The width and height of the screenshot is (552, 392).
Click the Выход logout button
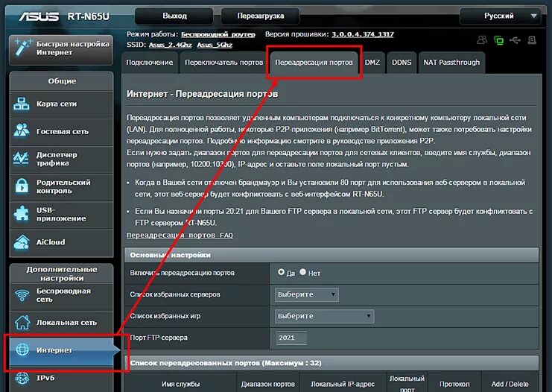coord(174,16)
